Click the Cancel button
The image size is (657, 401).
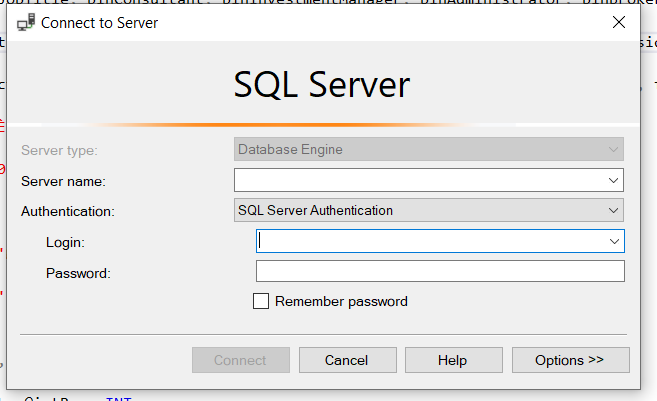coord(347,360)
